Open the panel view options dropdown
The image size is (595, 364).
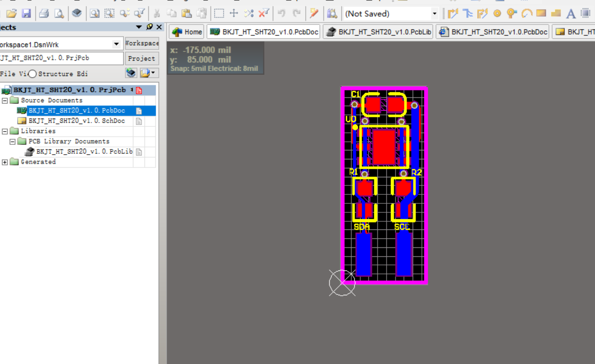149,73
